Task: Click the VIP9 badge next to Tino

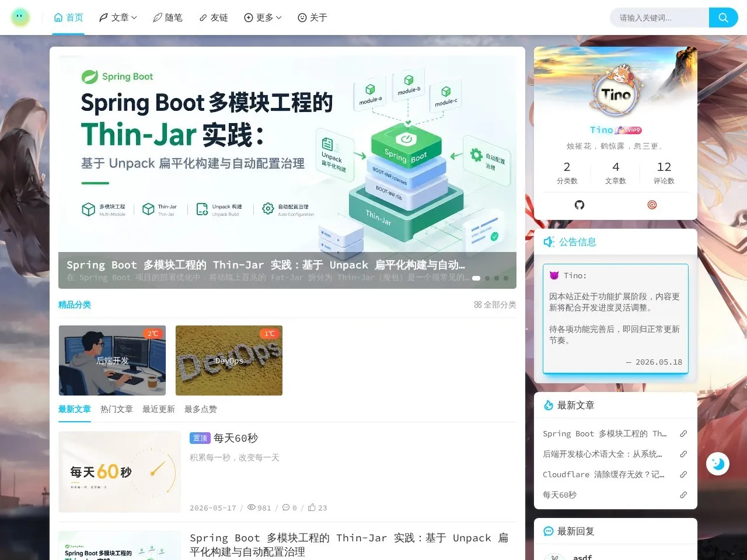Action: click(629, 130)
